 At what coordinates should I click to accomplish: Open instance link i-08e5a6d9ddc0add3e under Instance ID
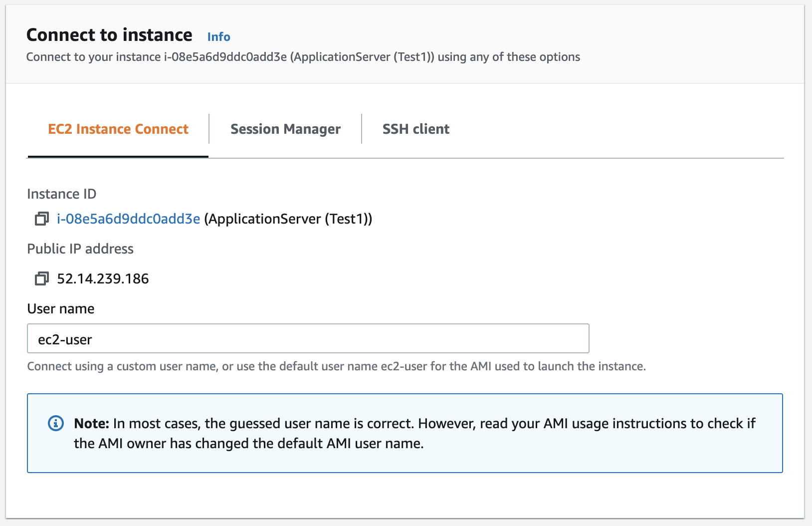(128, 219)
